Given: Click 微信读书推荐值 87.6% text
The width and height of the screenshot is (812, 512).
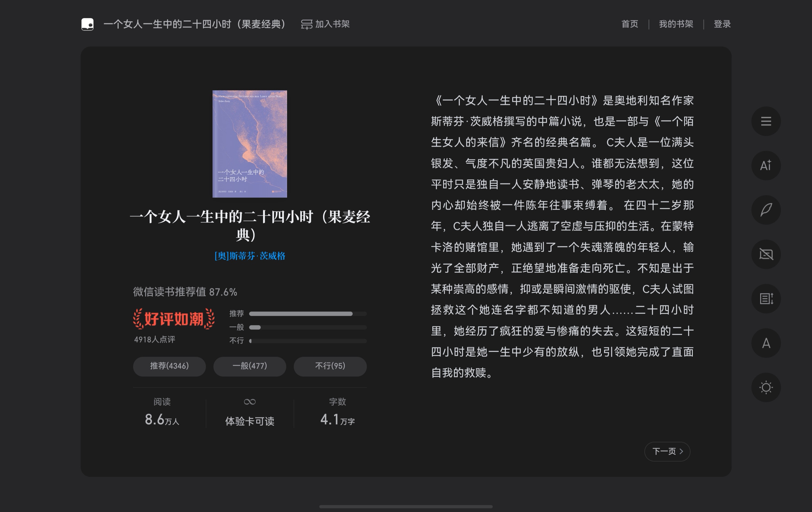Looking at the screenshot, I should [185, 292].
